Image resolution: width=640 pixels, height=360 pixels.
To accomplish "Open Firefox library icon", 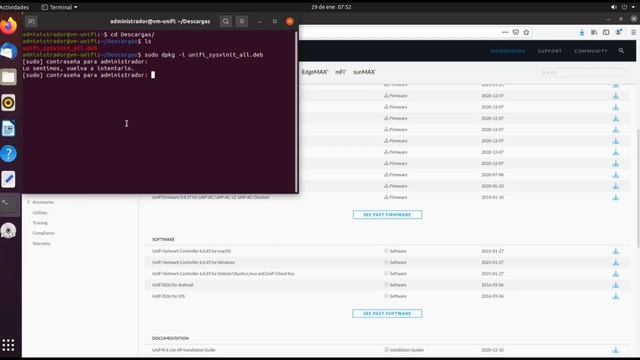I will pyautogui.click(x=594, y=32).
